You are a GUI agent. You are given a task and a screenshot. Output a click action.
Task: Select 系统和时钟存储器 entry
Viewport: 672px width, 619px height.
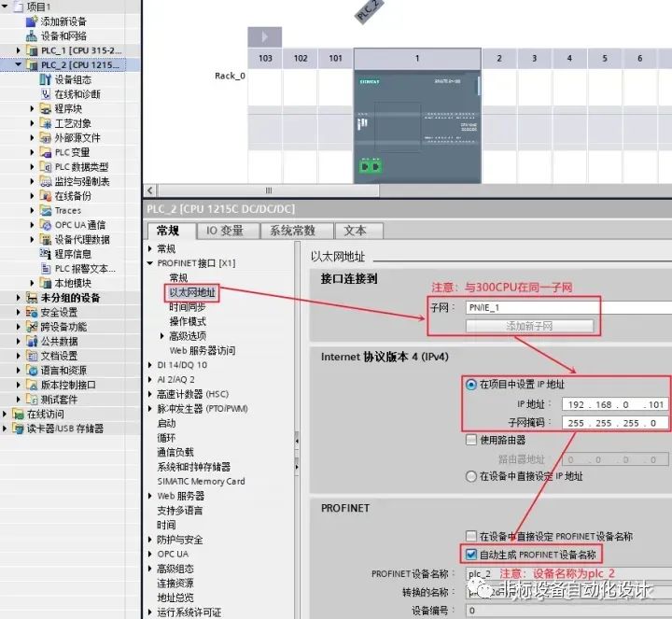194,467
